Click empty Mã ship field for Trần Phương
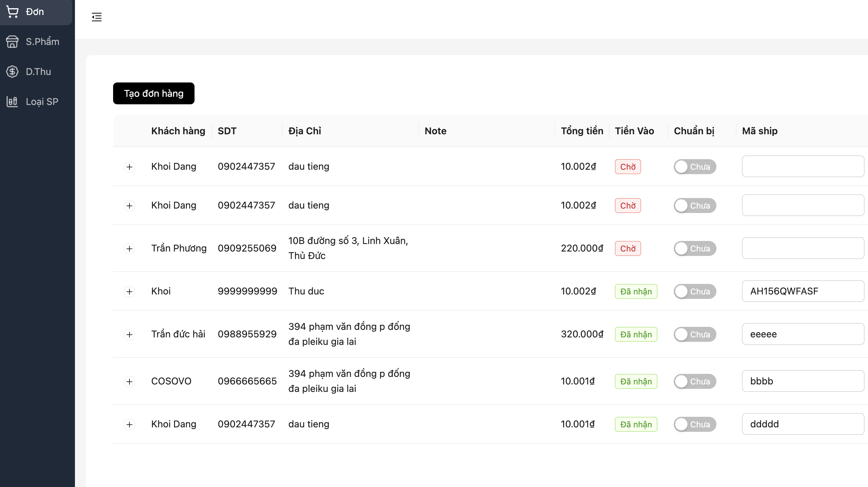868x487 pixels. pyautogui.click(x=803, y=248)
